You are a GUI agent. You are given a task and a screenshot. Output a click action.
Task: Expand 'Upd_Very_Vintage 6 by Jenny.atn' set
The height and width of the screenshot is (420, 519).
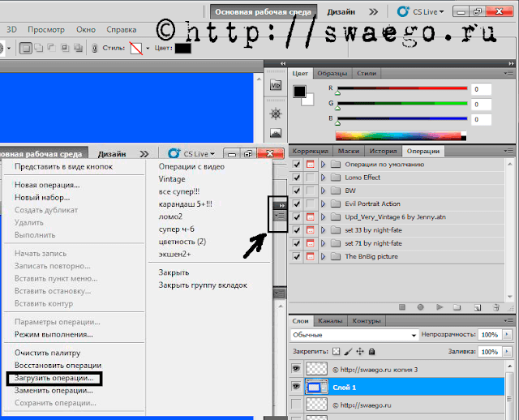(324, 216)
